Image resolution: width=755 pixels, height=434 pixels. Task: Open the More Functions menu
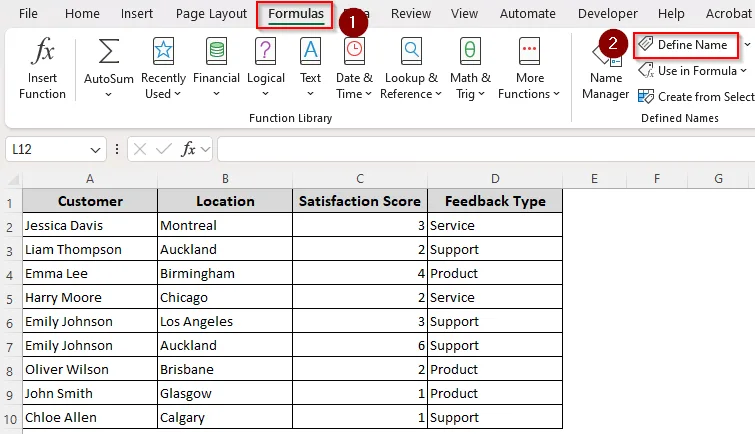(529, 67)
